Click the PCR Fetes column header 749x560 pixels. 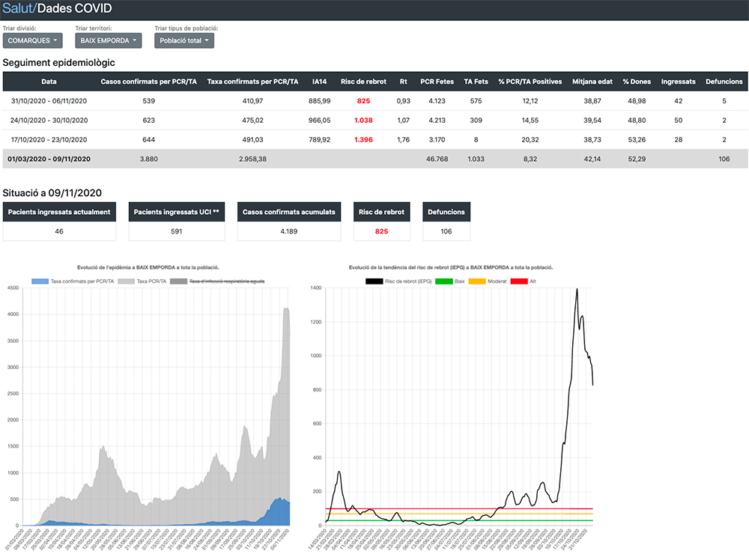[x=437, y=82]
